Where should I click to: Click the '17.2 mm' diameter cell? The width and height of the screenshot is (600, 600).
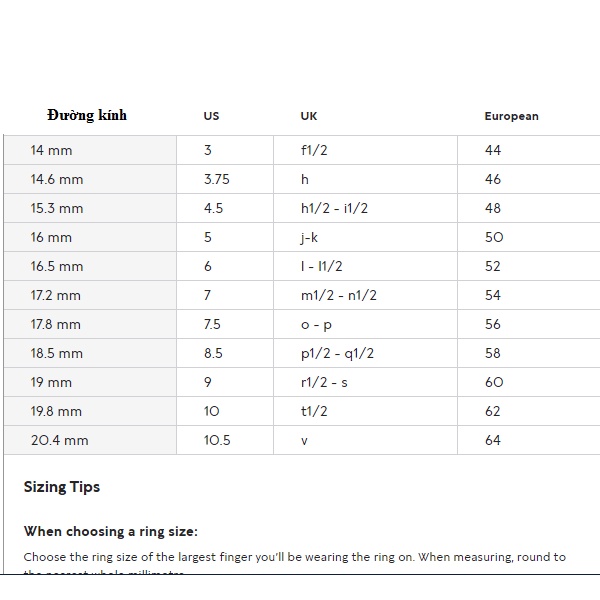point(56,295)
